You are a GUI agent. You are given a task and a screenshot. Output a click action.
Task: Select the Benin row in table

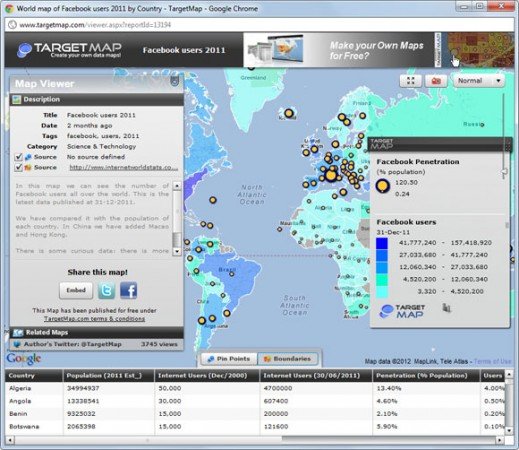coord(255,414)
